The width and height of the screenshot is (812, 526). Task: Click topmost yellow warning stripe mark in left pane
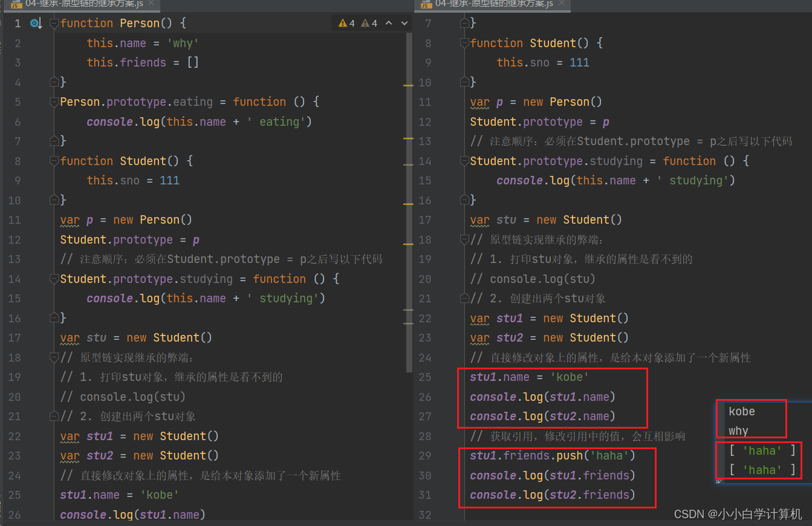[x=408, y=86]
